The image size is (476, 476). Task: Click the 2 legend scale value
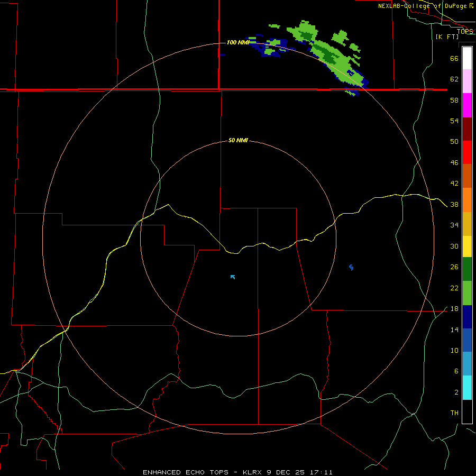(x=456, y=392)
